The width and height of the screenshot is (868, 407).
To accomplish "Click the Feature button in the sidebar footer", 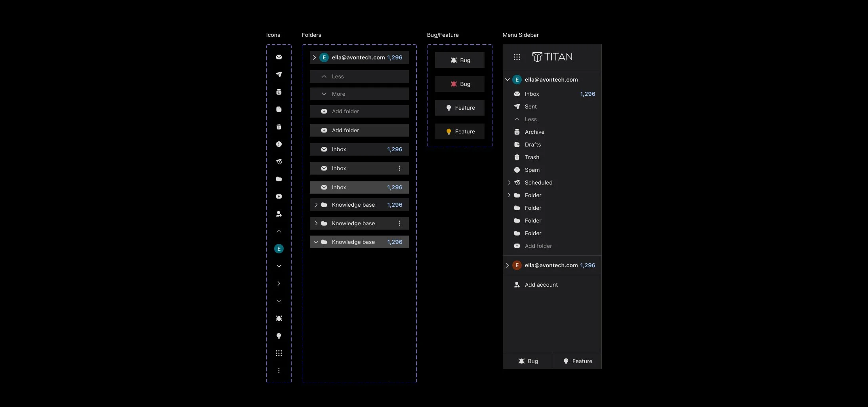I will (577, 361).
